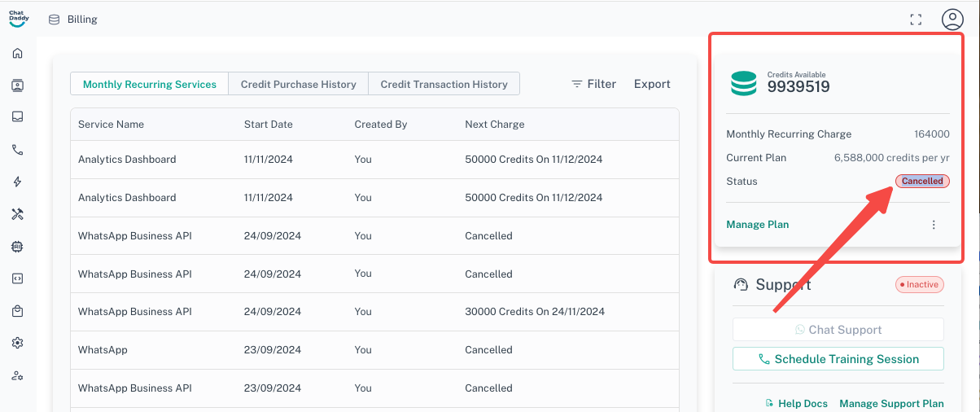
Task: Toggle fullscreen mode icon in header
Action: pyautogui.click(x=916, y=20)
